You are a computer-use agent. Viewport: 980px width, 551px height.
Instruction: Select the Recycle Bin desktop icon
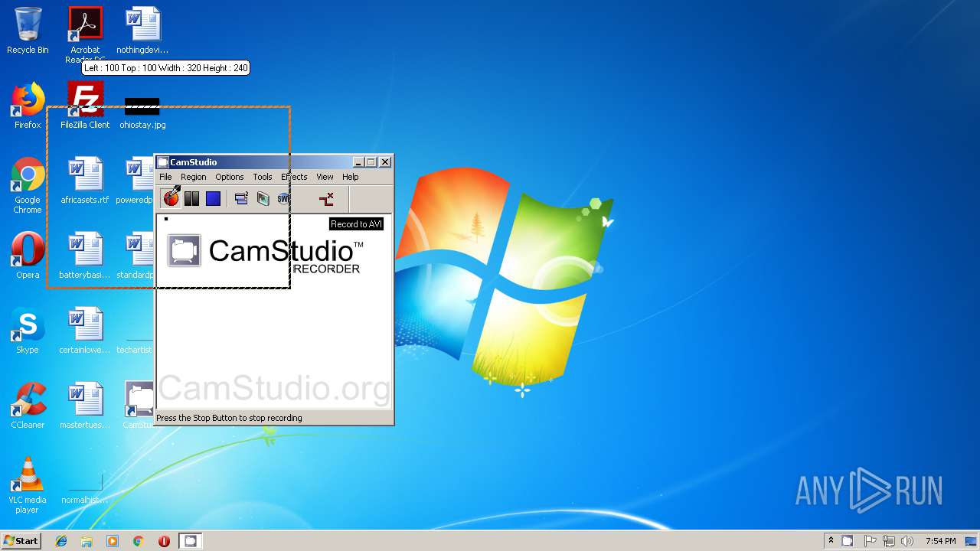[x=28, y=31]
